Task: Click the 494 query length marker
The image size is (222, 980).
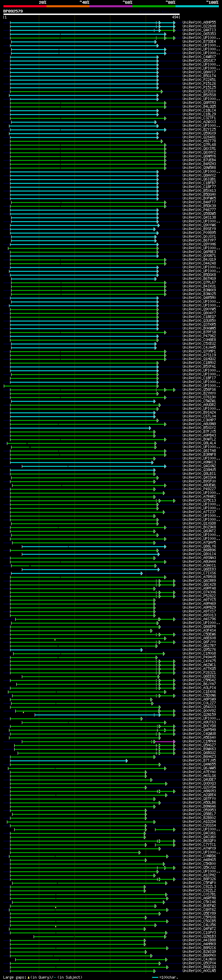Action: [x=175, y=17]
